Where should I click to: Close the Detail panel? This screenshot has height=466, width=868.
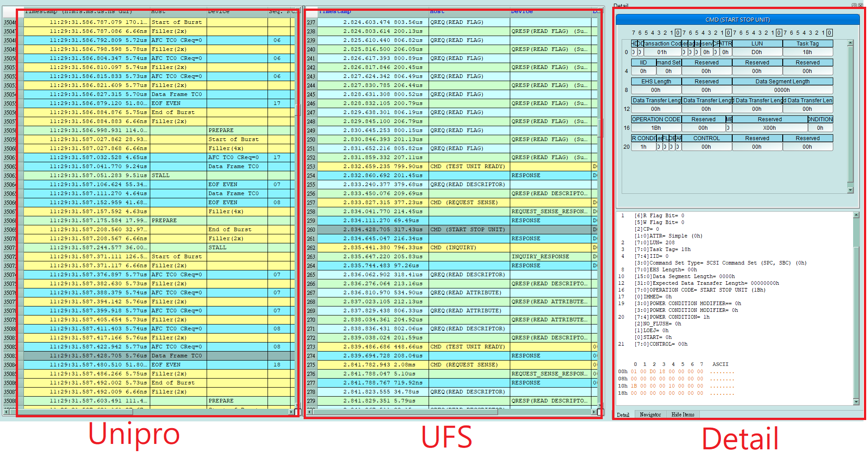click(x=859, y=5)
